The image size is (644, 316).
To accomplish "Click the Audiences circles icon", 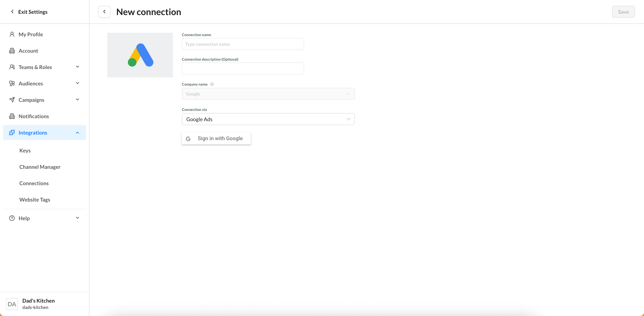I will 12,83.
